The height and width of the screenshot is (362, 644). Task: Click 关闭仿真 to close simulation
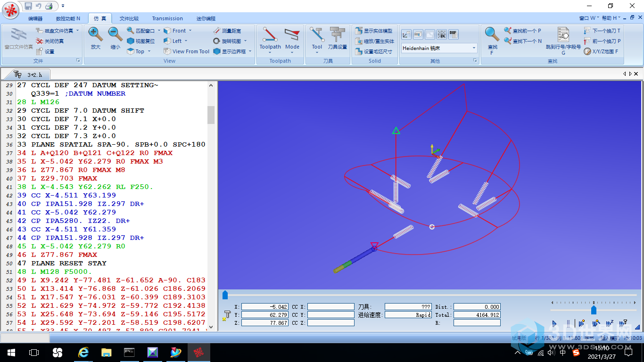coord(50,41)
